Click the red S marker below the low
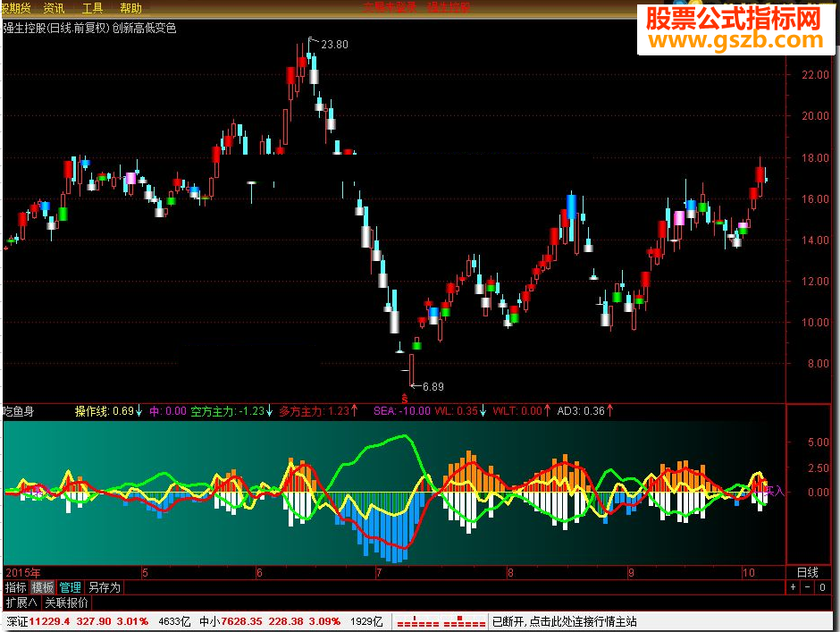 [405, 400]
